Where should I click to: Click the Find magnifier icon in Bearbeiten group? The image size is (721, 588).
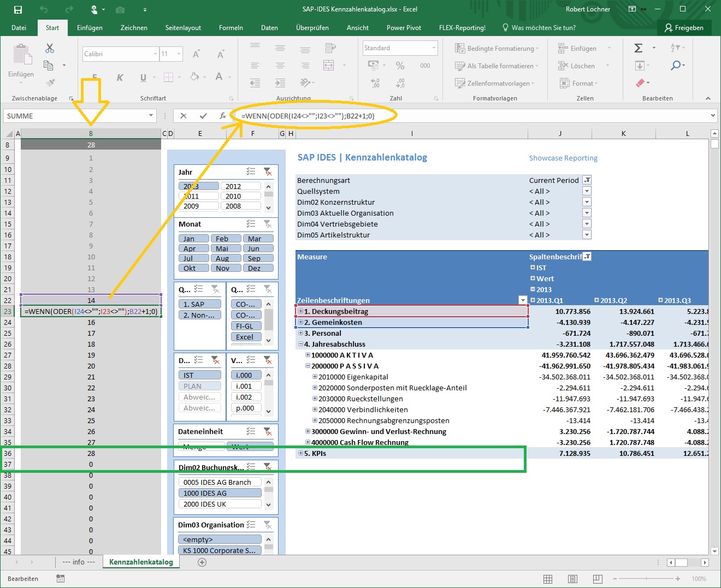click(x=677, y=65)
